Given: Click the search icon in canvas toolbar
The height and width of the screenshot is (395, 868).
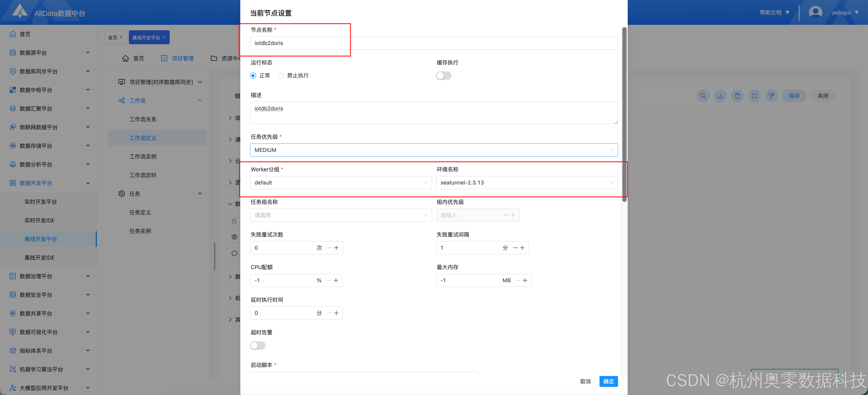Looking at the screenshot, I should [x=703, y=96].
